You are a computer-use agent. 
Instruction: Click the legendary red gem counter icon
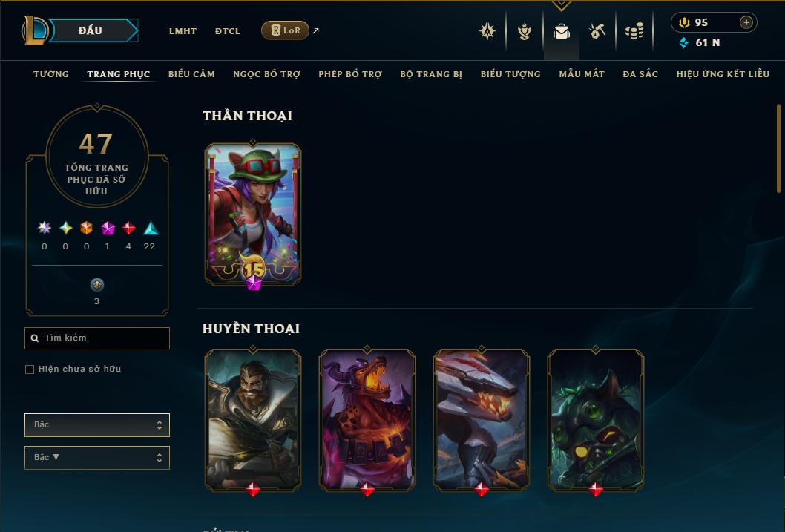[x=128, y=229]
